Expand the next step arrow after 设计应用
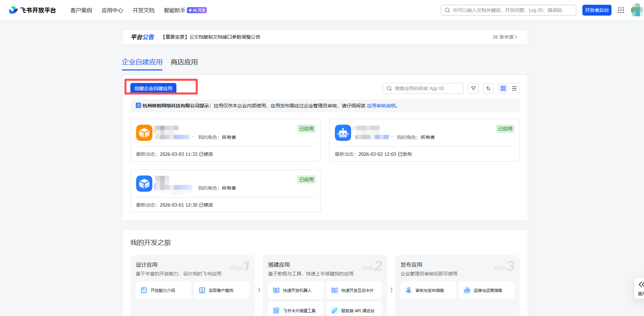This screenshot has width=644, height=316. tap(259, 290)
